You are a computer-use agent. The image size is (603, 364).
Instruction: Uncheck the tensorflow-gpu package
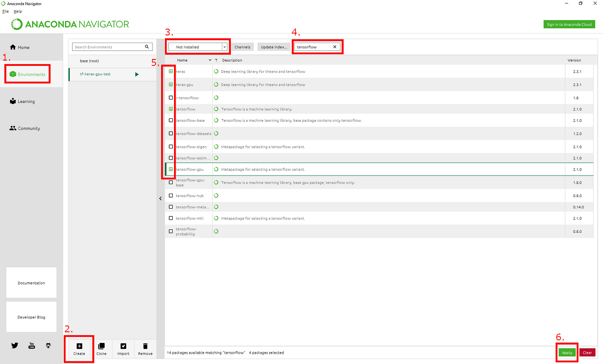[x=171, y=169]
